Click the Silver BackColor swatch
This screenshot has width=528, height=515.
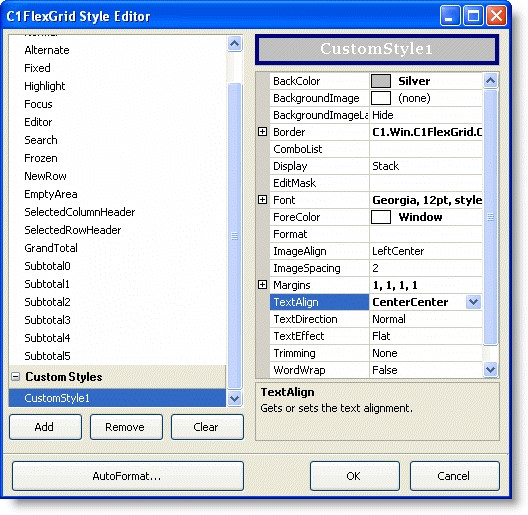click(381, 81)
